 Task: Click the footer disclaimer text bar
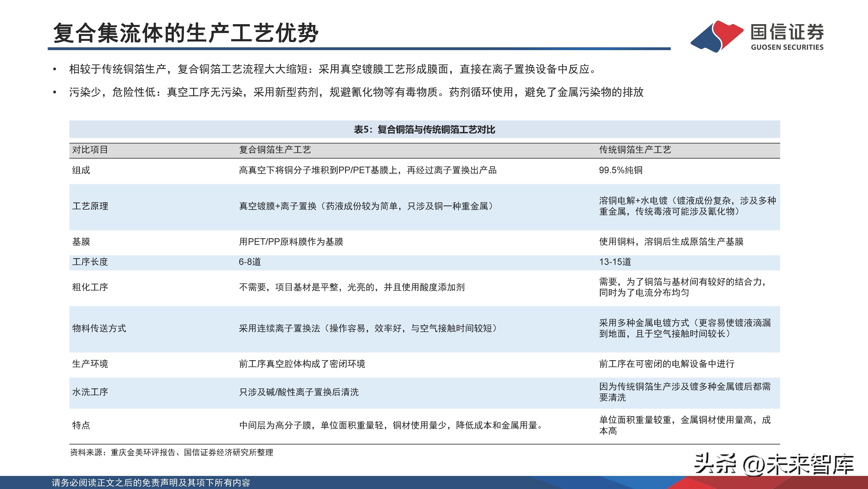coord(151,483)
